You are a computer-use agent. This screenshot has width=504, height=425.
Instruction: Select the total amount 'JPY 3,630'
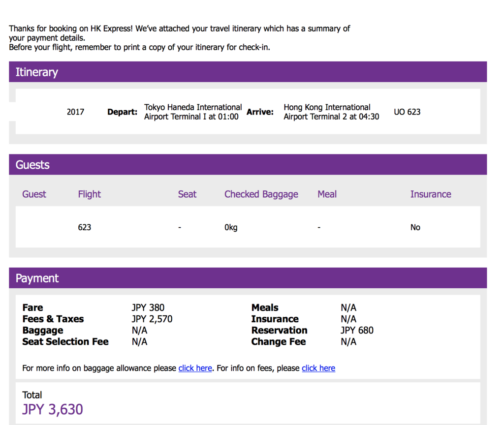coord(52,410)
